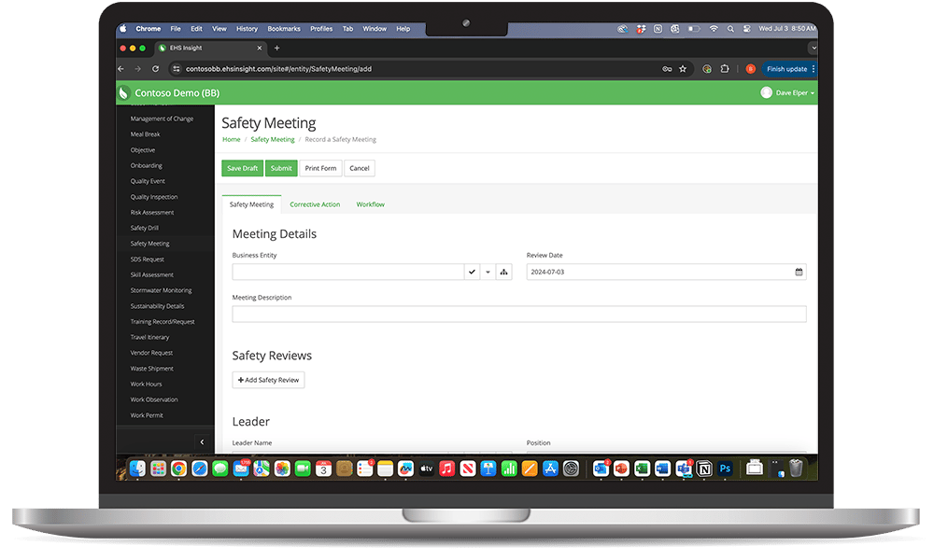Open the History menu
The image size is (934, 560).
tap(248, 29)
